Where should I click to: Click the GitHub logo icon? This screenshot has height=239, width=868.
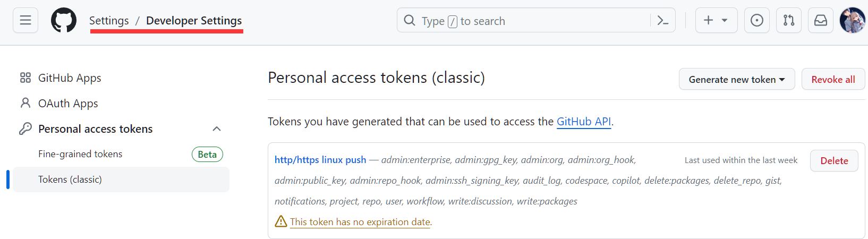[x=64, y=21]
